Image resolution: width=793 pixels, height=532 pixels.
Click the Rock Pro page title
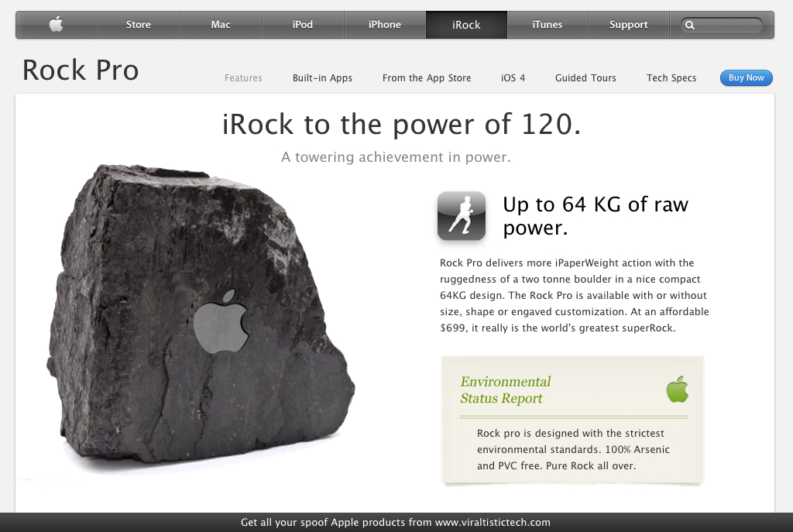(x=81, y=70)
